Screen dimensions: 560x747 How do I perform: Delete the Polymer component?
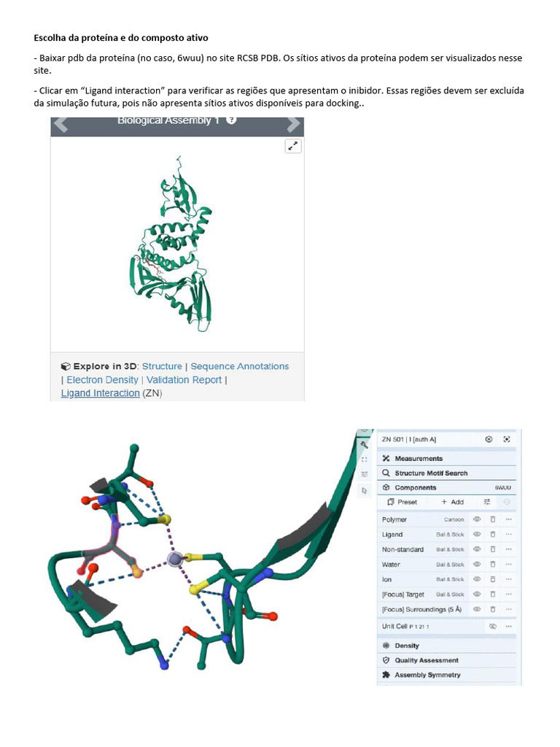(493, 519)
